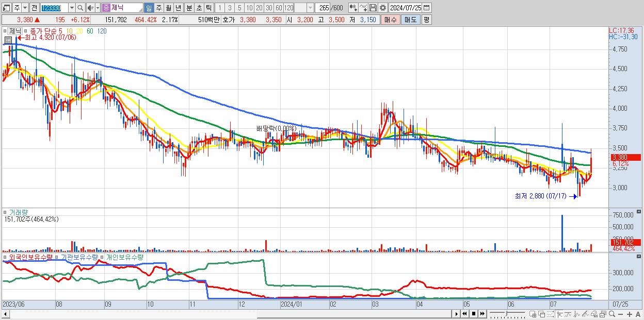
Task: Click the replay speed slider at bottom
Action: 507,314
